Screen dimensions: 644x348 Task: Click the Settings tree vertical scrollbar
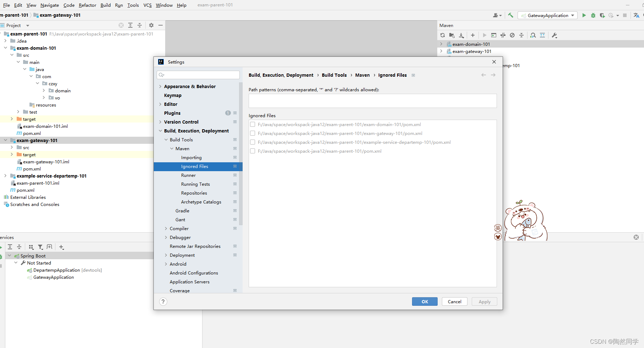[x=241, y=154]
